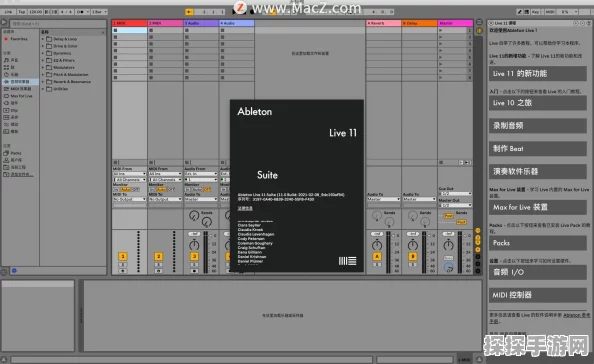The width and height of the screenshot is (594, 364).
Task: Click first clip slot stop button in 1 MIDI
Action: click(115, 30)
